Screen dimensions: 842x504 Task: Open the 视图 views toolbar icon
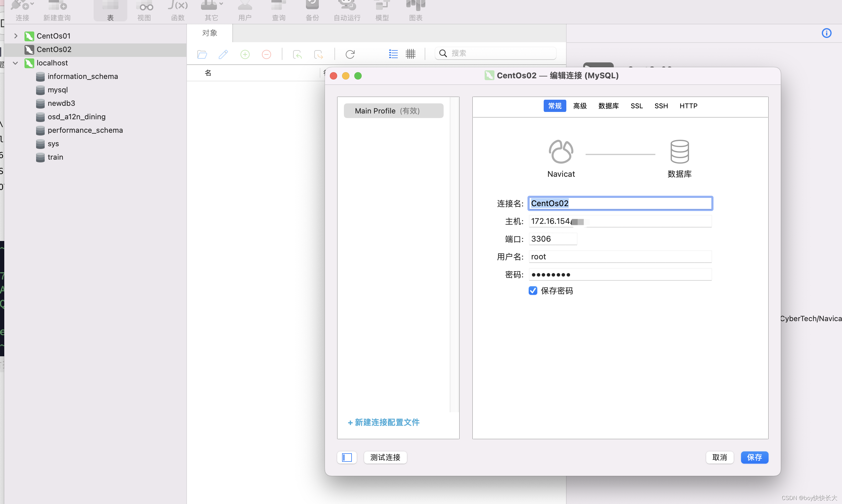[144, 10]
